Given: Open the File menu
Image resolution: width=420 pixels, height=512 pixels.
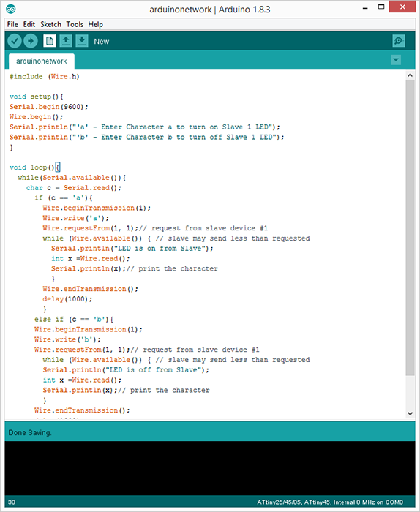Looking at the screenshot, I should [x=12, y=24].
